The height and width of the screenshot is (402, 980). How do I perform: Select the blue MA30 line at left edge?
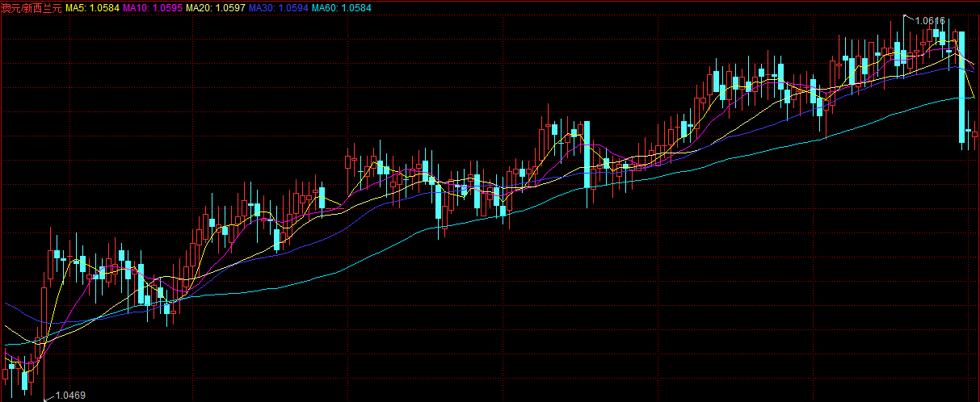coord(8,306)
